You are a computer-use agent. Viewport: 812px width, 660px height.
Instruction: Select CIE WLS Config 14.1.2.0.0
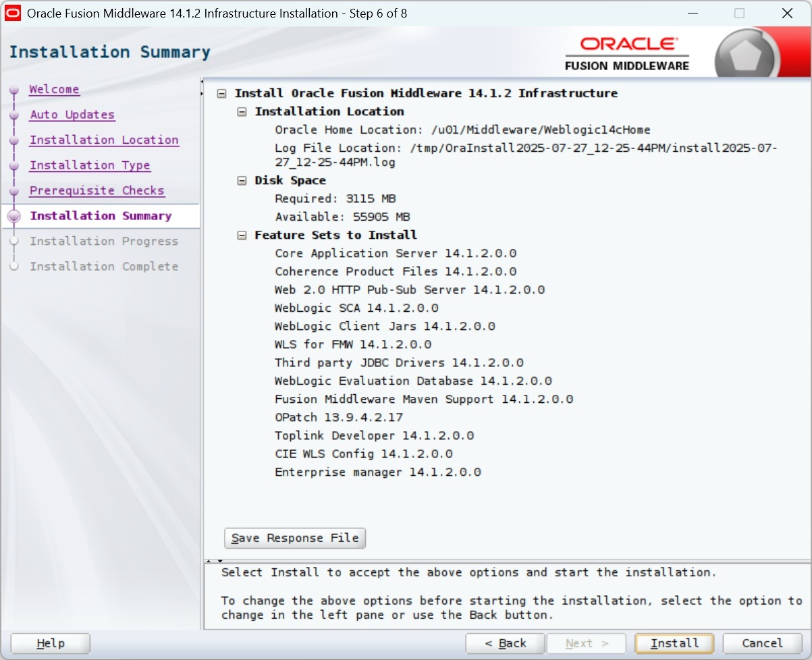(363, 454)
